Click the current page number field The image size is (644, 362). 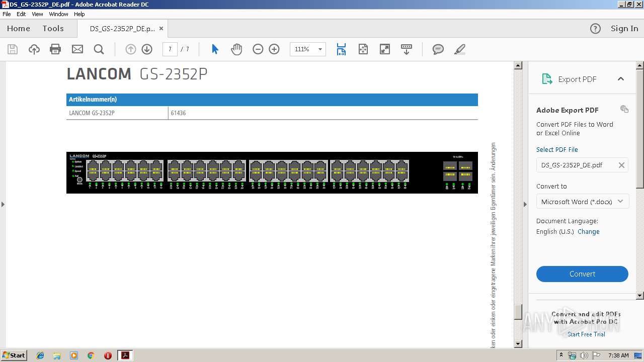click(170, 49)
